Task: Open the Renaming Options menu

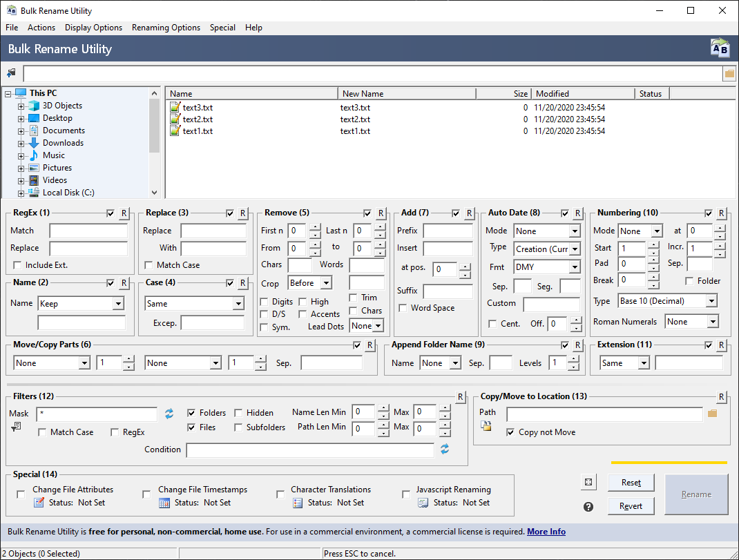Action: 166,28
